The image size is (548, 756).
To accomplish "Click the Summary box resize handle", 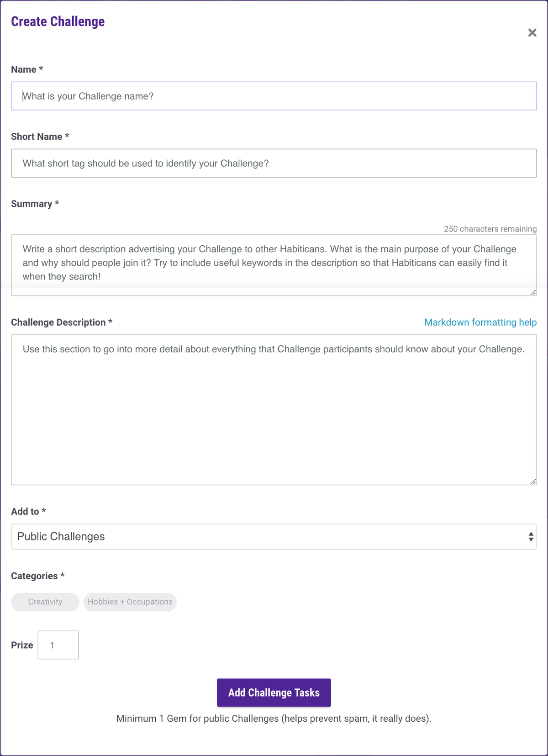I will point(533,292).
